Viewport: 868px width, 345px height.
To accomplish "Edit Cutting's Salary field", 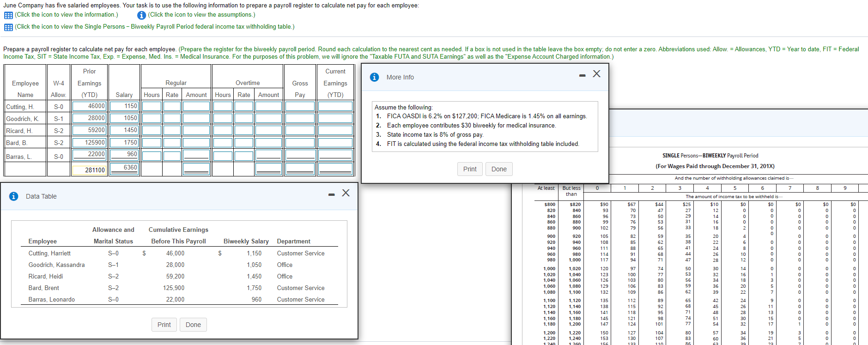I will tap(124, 106).
